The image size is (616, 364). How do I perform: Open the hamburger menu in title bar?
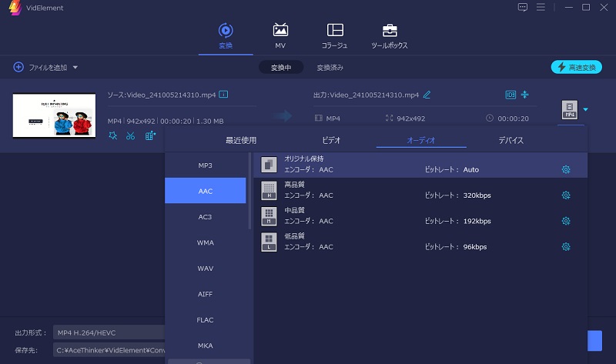541,7
